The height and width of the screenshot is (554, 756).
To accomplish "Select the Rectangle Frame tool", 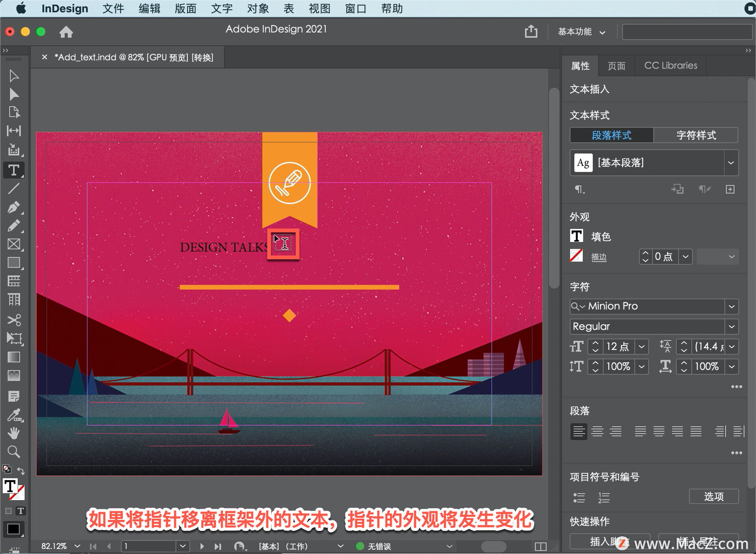I will click(x=14, y=244).
